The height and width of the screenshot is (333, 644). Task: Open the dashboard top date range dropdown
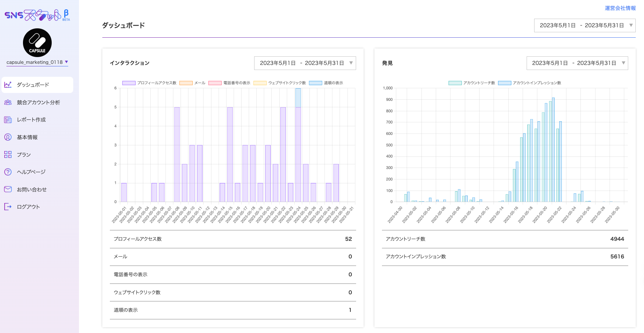click(585, 25)
